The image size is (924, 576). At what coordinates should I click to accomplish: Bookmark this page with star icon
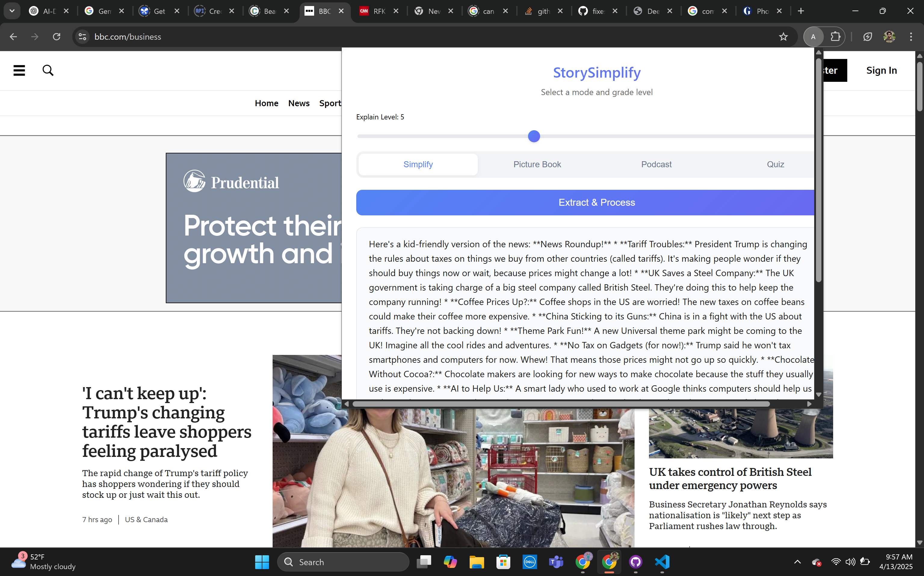pyautogui.click(x=783, y=37)
